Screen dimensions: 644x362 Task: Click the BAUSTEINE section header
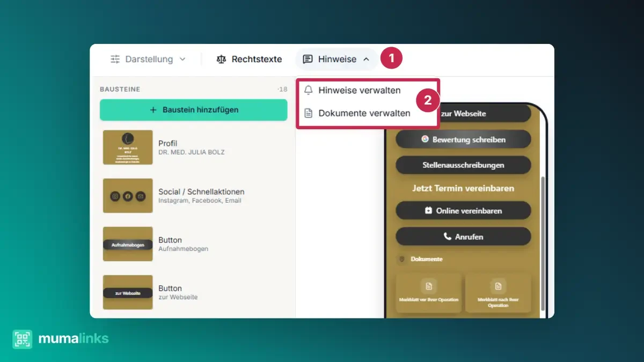pos(120,89)
